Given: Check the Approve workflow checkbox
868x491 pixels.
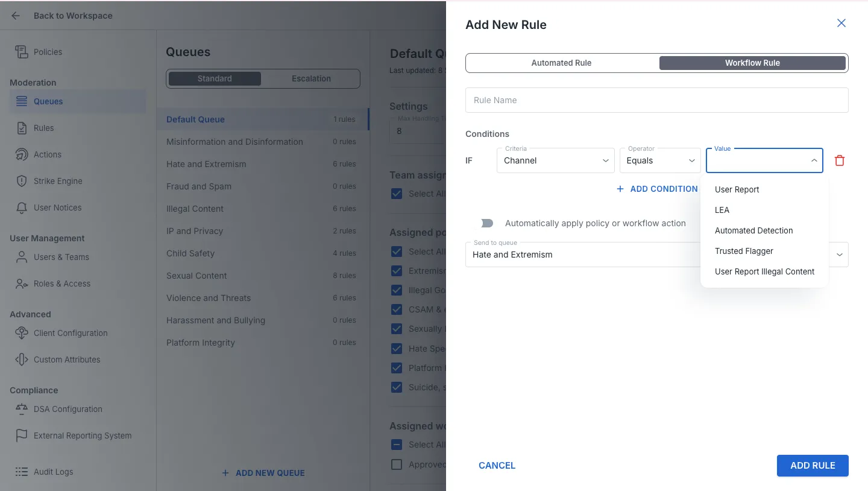Looking at the screenshot, I should click(x=397, y=464).
